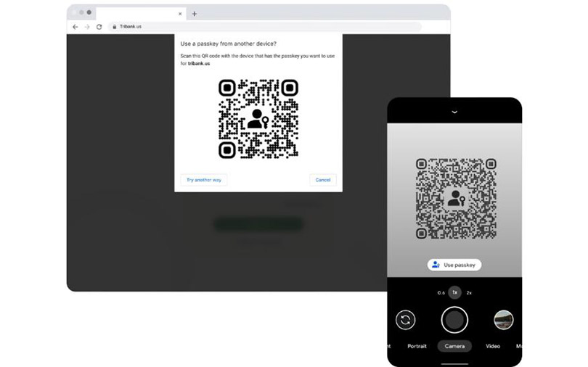Screen dimensions: 588x367
Task: Switch to Portrait mode
Action: [x=417, y=347]
